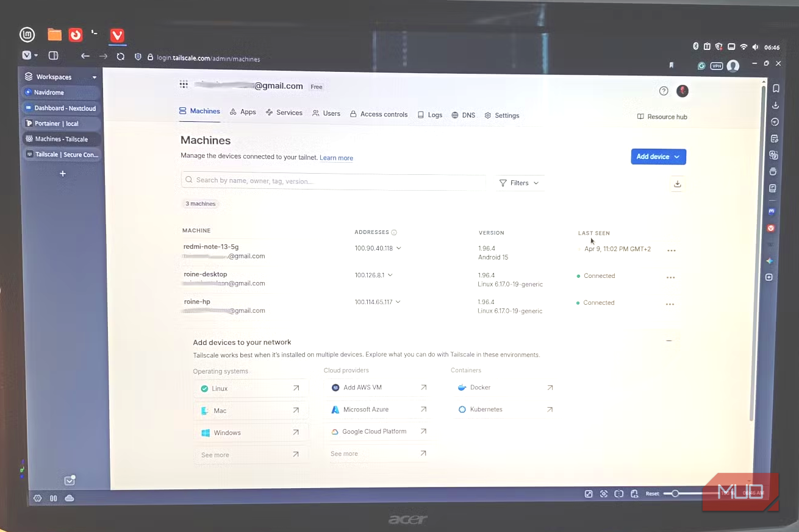This screenshot has height=532, width=799.
Task: Expand addresses for 100.126.8.1
Action: coord(390,275)
